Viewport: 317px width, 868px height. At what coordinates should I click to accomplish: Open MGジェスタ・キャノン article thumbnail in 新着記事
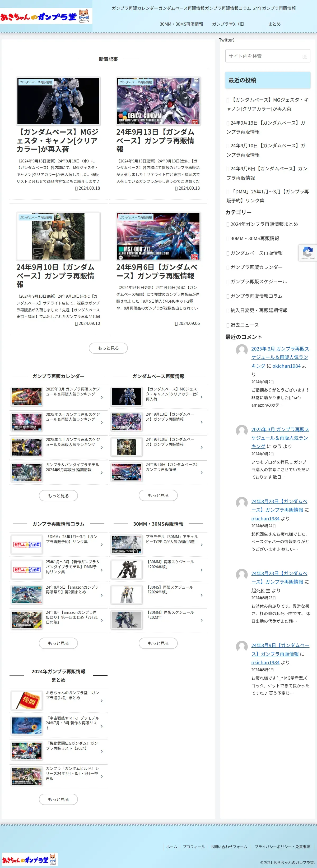59,101
